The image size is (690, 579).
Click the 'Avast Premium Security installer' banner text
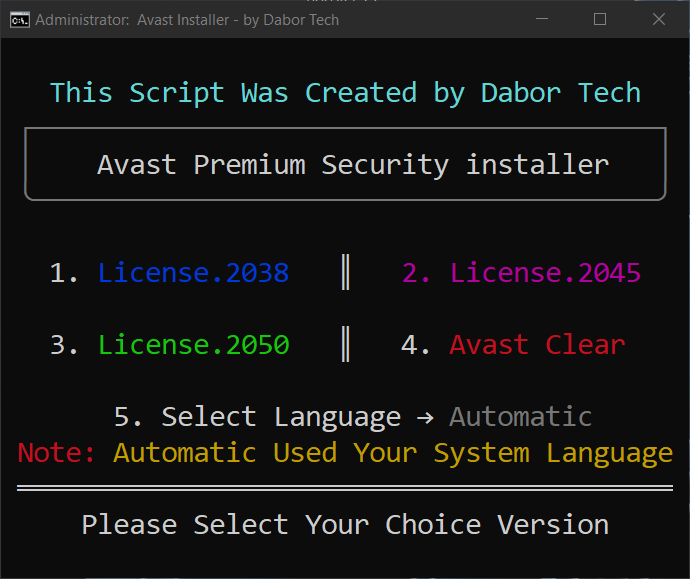click(353, 165)
